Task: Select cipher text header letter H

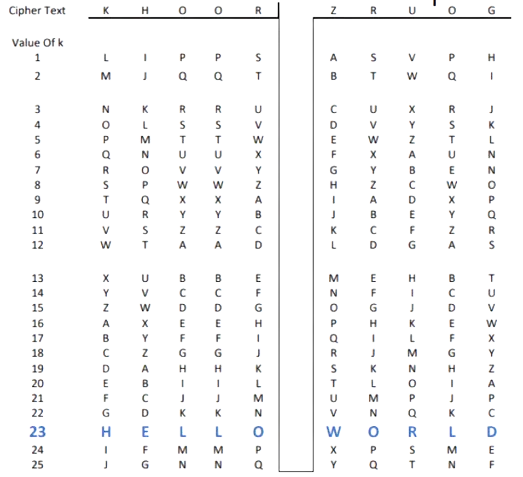Action: 145,11
